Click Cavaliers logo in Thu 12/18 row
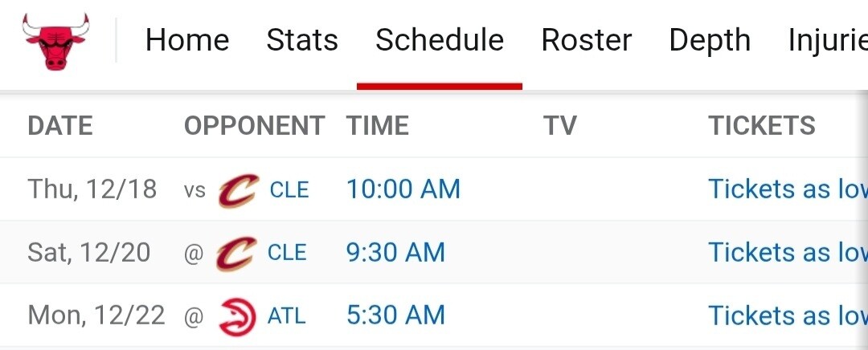The width and height of the screenshot is (868, 350). point(237,190)
